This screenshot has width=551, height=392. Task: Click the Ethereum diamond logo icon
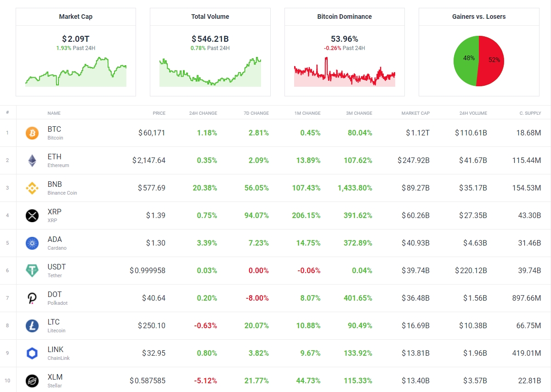[32, 161]
